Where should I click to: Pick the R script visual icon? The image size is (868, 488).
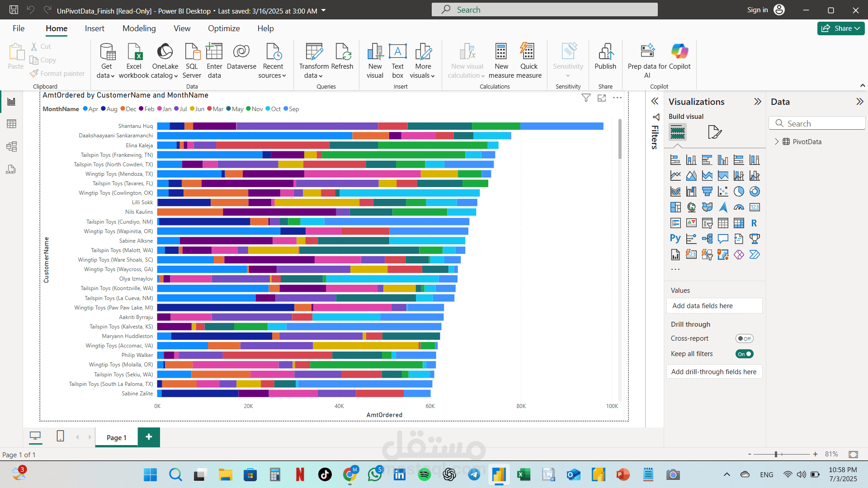[x=755, y=223]
